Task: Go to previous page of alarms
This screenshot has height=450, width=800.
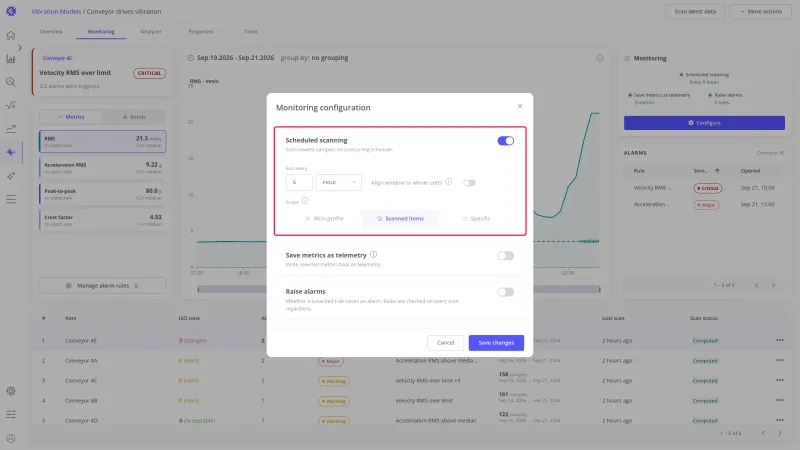Action: 757,285
